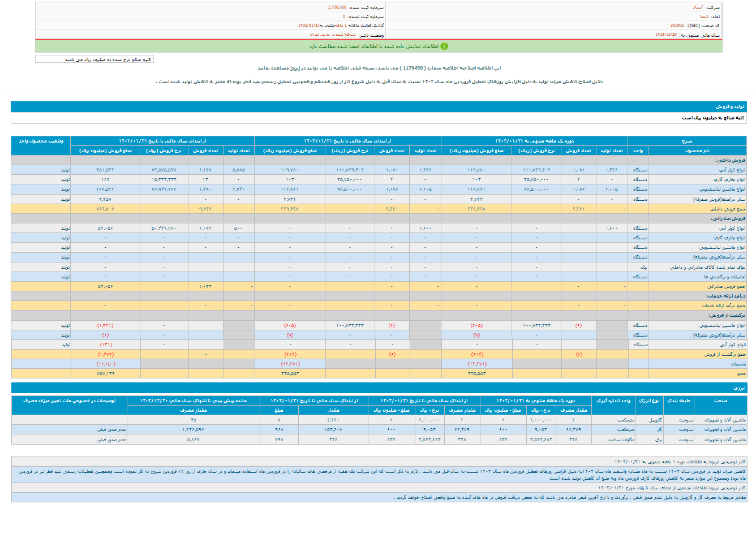Click the 'انرژی' section header bar
The height and width of the screenshot is (534, 756).
pyautogui.click(x=739, y=388)
